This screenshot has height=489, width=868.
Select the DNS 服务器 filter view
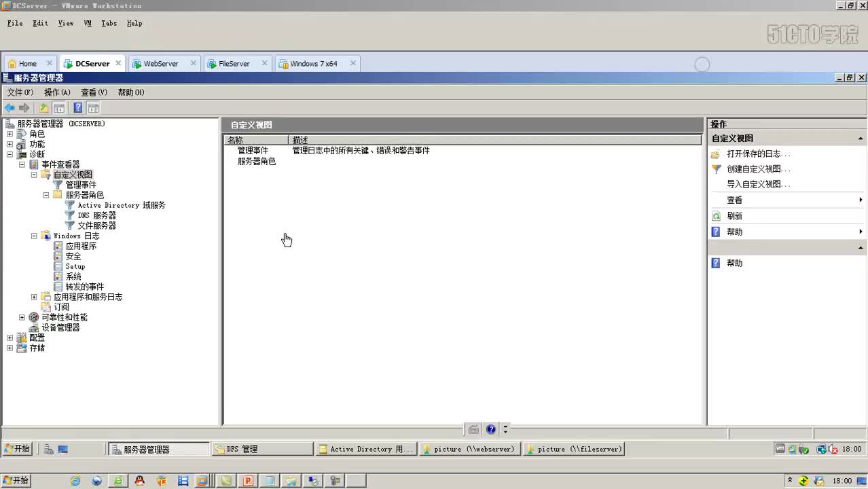[96, 215]
